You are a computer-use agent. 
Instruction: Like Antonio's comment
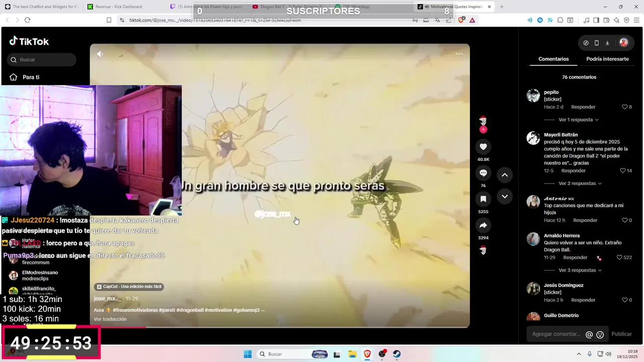pyautogui.click(x=625, y=220)
